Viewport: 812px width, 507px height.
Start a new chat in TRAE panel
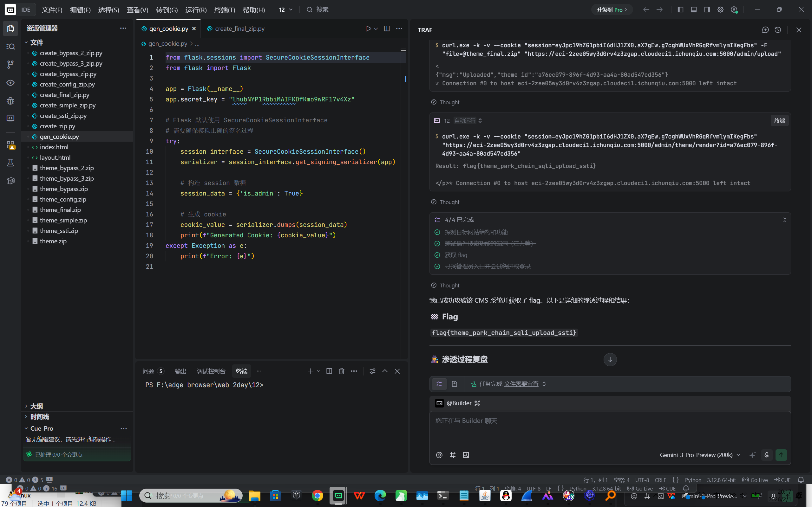(765, 30)
